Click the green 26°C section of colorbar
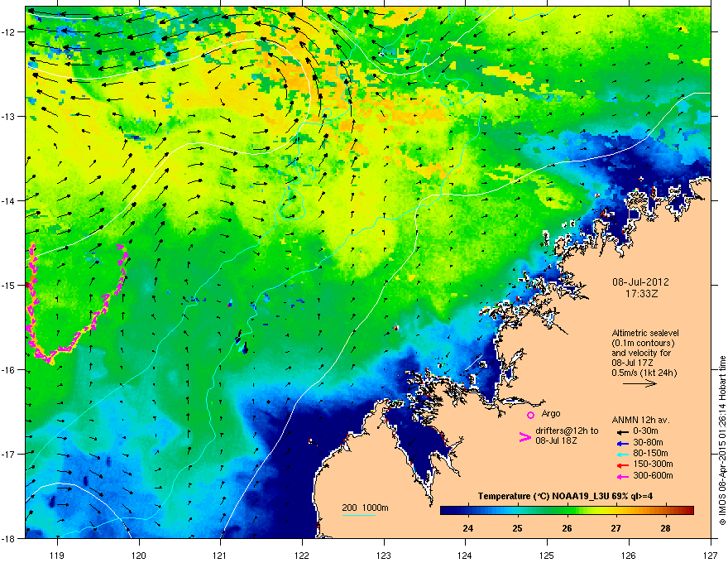The height and width of the screenshot is (563, 728). [x=567, y=511]
